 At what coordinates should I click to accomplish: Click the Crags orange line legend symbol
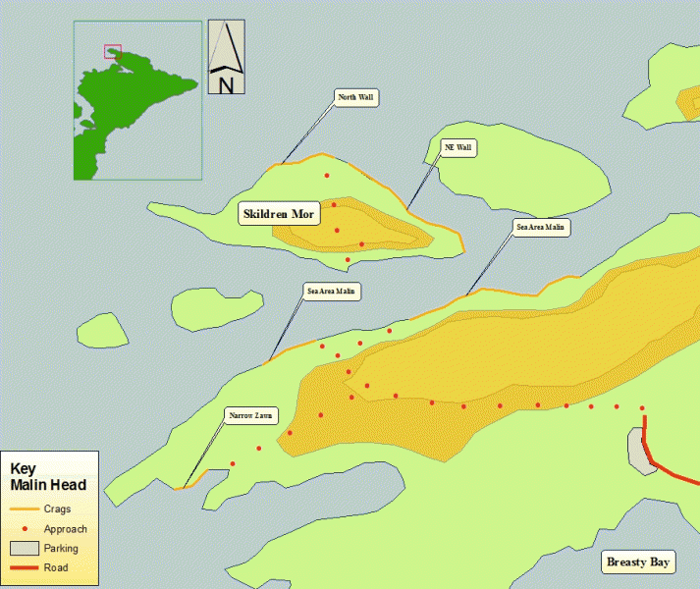[25, 509]
